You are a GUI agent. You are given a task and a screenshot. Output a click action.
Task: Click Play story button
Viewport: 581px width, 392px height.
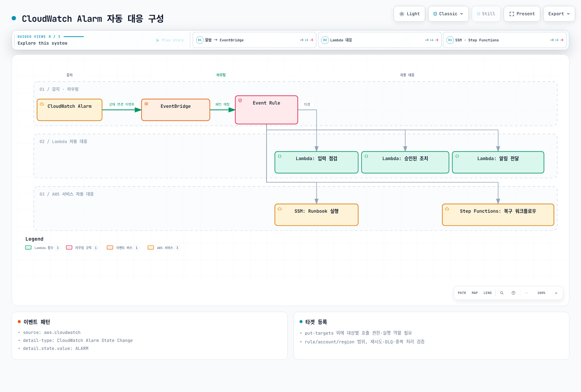[x=170, y=40]
